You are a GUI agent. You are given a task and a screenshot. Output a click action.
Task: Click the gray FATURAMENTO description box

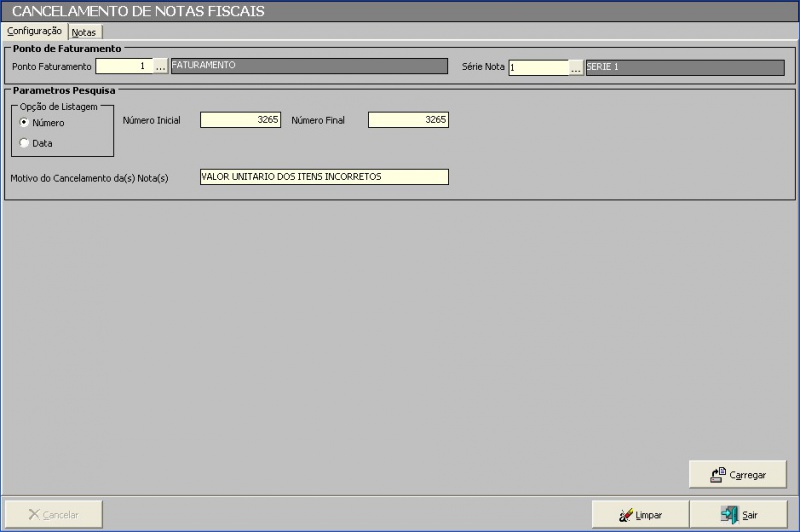[308, 67]
